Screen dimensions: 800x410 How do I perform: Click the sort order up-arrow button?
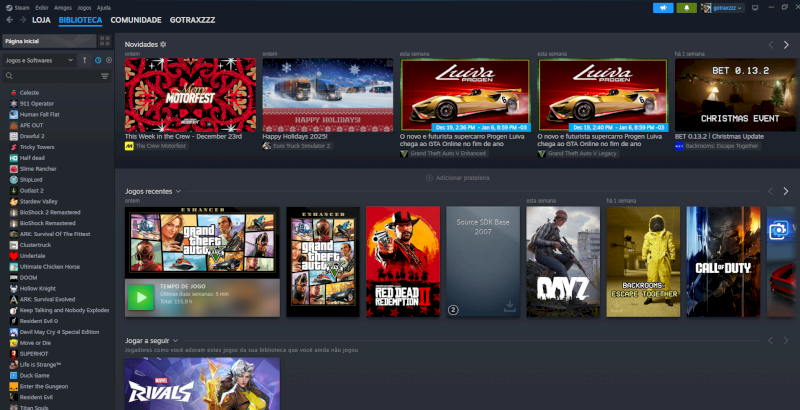(85, 60)
